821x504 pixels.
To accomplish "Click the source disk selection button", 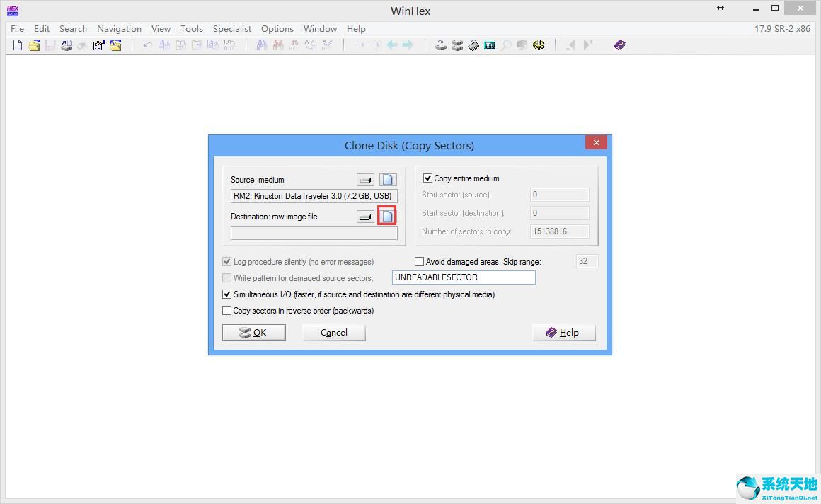I will (365, 180).
